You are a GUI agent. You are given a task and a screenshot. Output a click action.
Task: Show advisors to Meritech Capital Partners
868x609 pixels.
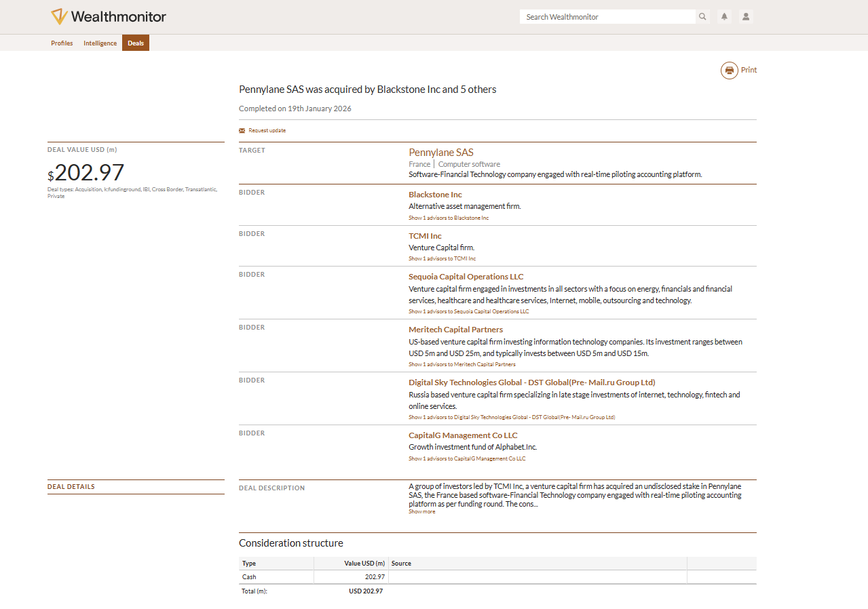(x=462, y=364)
